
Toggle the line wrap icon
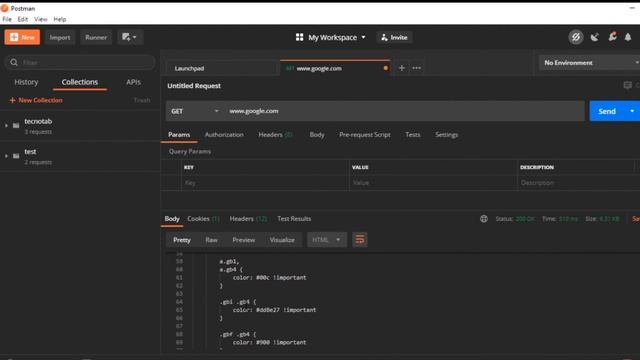click(360, 240)
